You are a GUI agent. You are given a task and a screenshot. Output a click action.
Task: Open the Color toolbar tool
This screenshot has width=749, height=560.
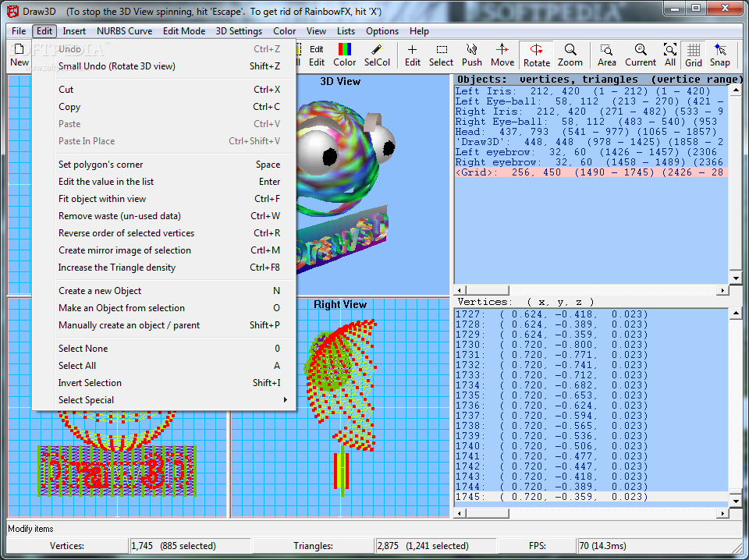click(x=344, y=55)
